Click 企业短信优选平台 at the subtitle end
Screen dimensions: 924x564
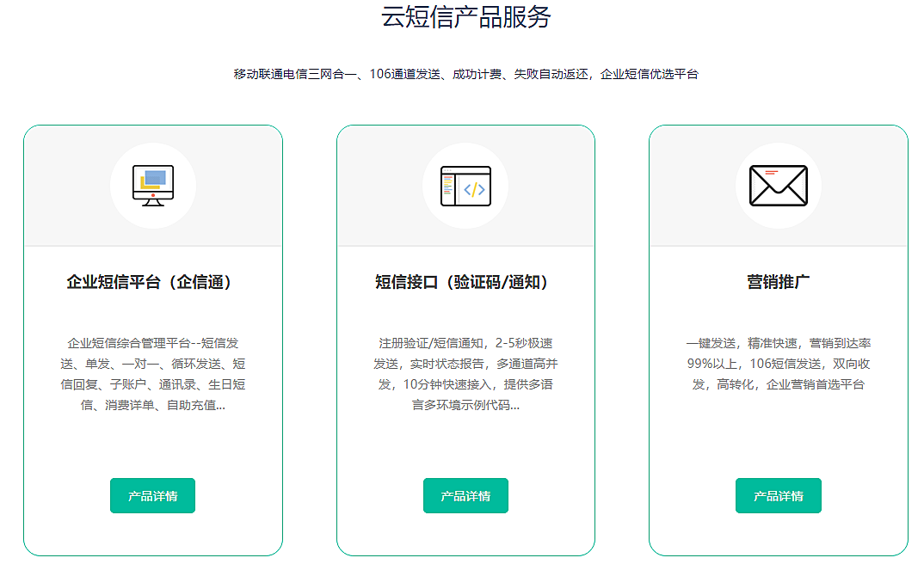coord(649,74)
